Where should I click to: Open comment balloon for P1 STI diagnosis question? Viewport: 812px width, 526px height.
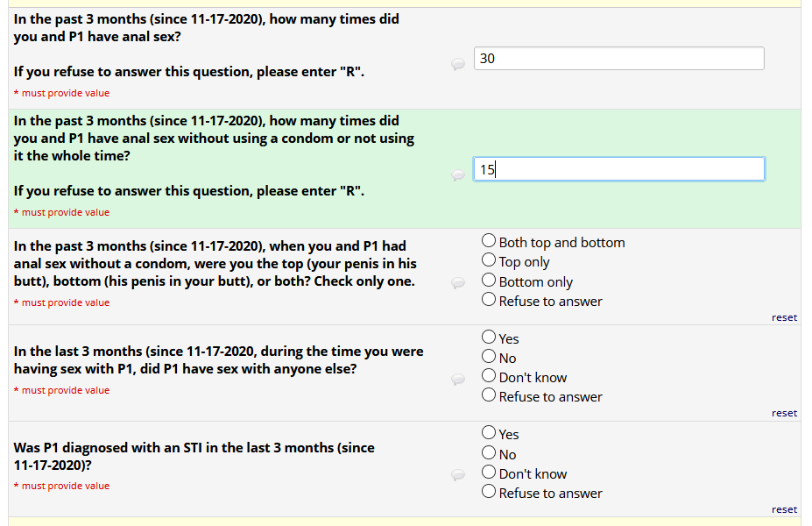(458, 474)
